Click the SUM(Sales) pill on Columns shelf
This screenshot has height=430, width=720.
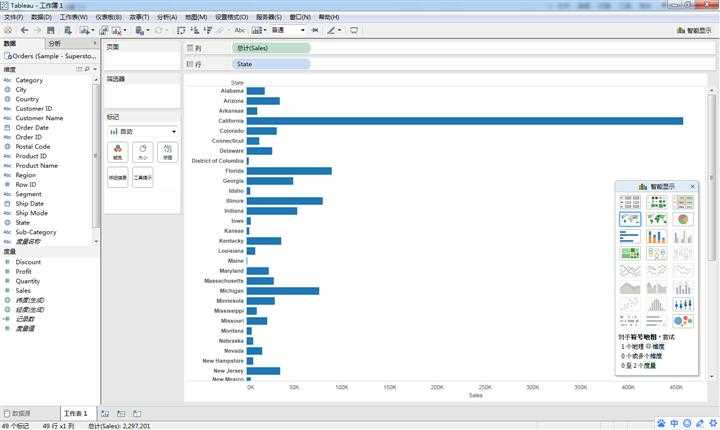[271, 48]
